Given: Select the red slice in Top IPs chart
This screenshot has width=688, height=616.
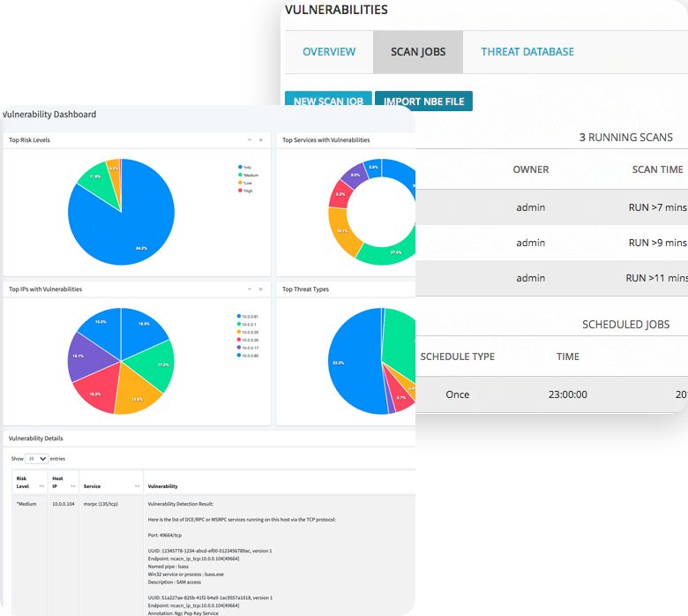Looking at the screenshot, I should pos(97,388).
